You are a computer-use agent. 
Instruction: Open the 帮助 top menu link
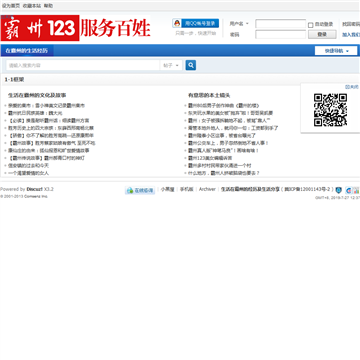click(48, 6)
